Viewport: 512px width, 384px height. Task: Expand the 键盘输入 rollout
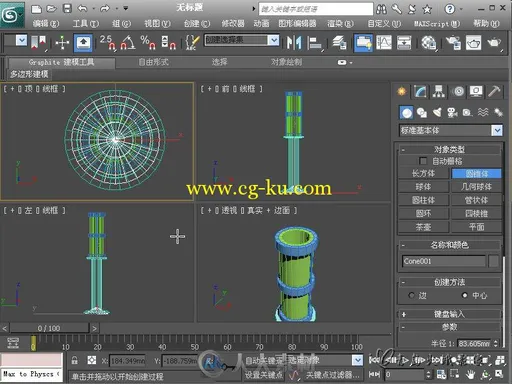(449, 314)
